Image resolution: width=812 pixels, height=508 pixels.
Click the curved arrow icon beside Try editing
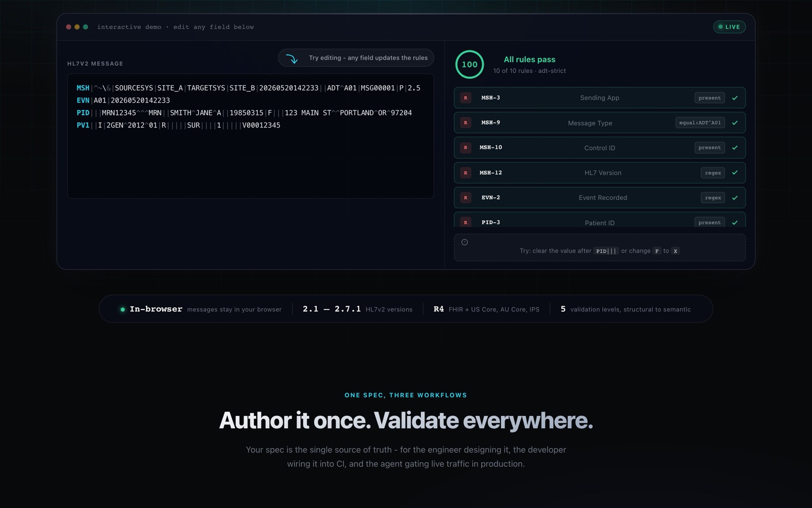coord(292,58)
